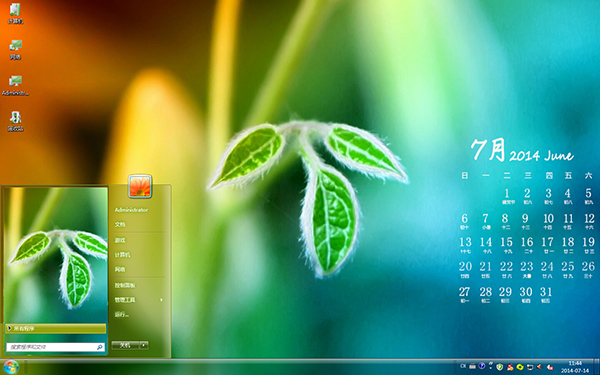Click the CH language indicator in tray

tap(463, 366)
